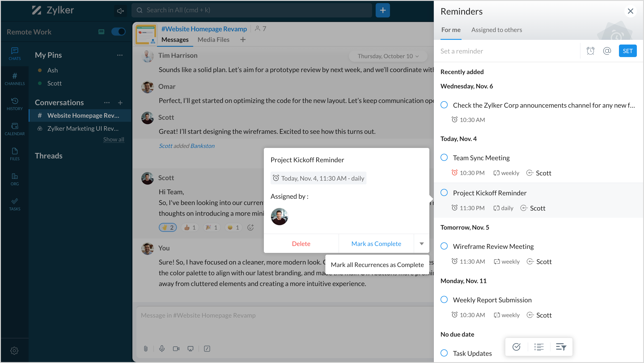Toggle the Remote Work switch

(x=118, y=32)
